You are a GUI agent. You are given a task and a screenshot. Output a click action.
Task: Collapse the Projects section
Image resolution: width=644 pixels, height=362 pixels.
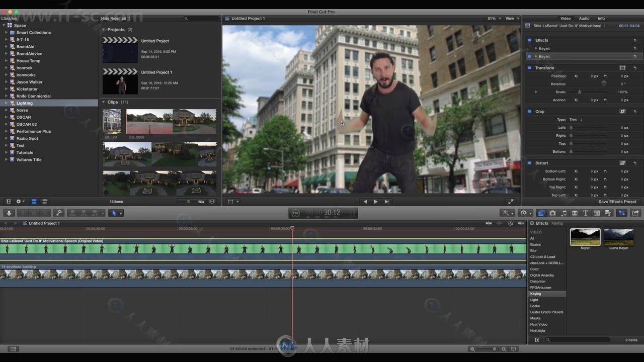(104, 30)
